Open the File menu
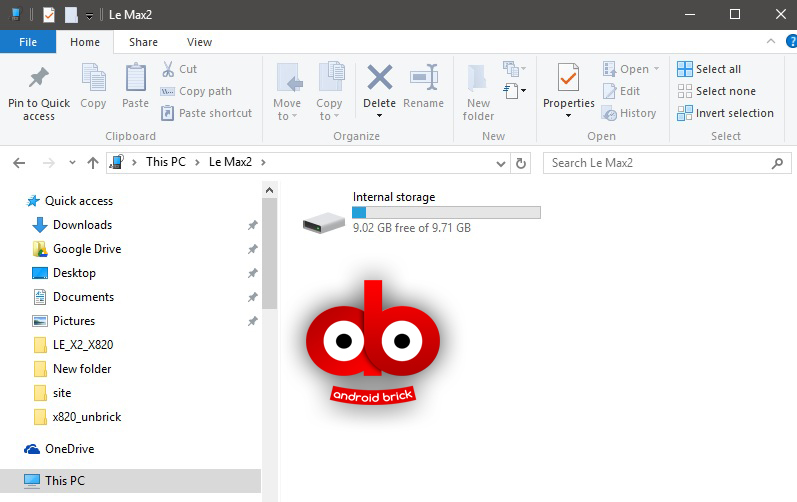 click(x=28, y=42)
